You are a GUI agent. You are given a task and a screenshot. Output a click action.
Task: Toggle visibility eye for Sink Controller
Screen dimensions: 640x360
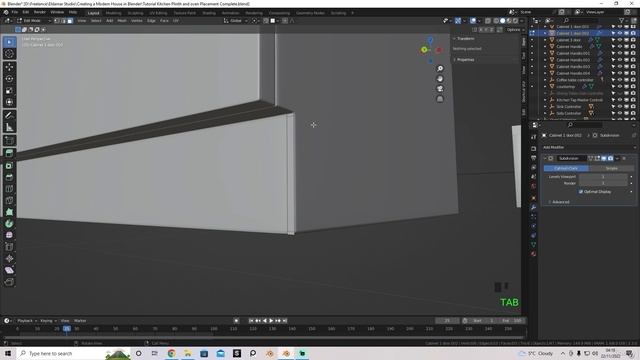pos(620,107)
